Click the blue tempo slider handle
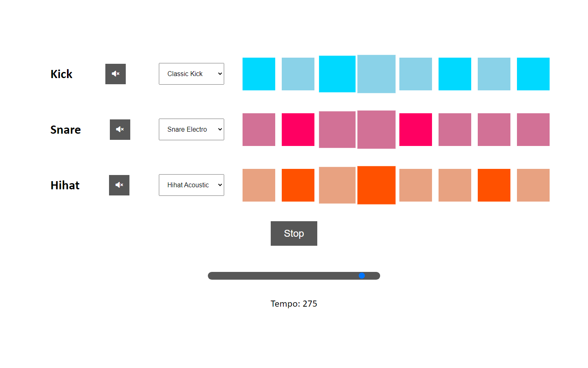The width and height of the screenshot is (588, 368). point(362,276)
